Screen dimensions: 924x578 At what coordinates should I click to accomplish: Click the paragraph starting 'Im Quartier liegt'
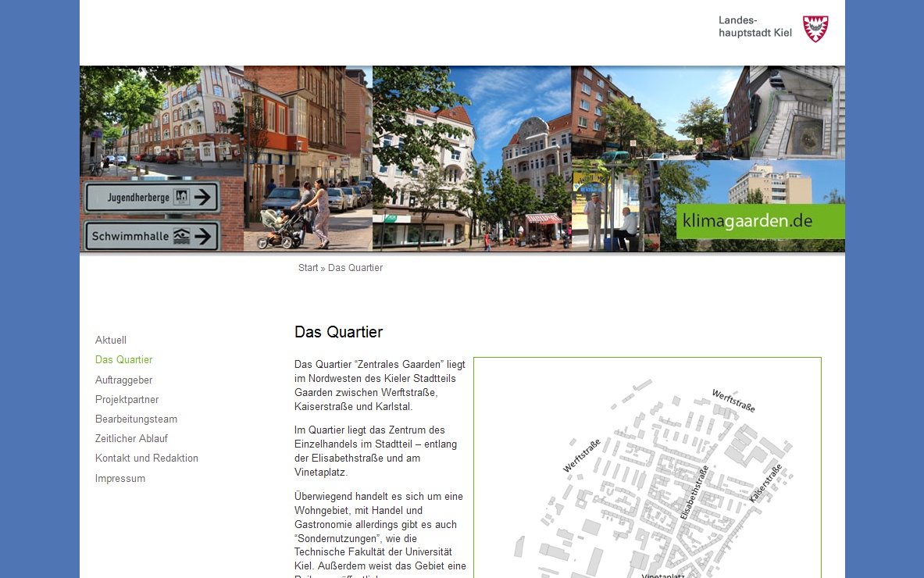click(x=376, y=451)
